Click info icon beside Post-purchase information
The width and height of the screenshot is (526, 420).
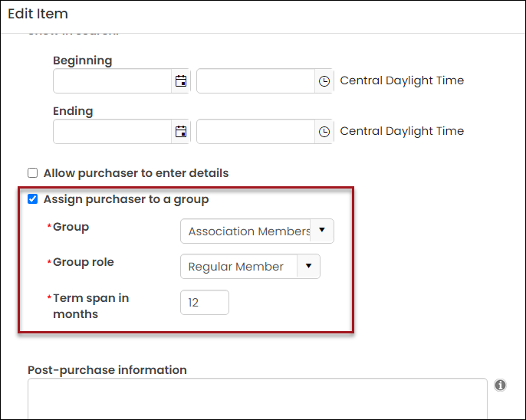point(500,386)
